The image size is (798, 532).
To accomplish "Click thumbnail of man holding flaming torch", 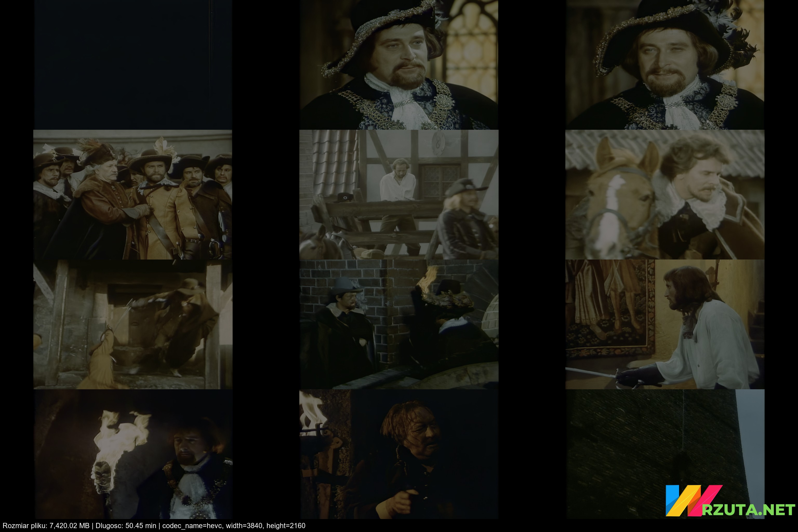I will pos(133,454).
